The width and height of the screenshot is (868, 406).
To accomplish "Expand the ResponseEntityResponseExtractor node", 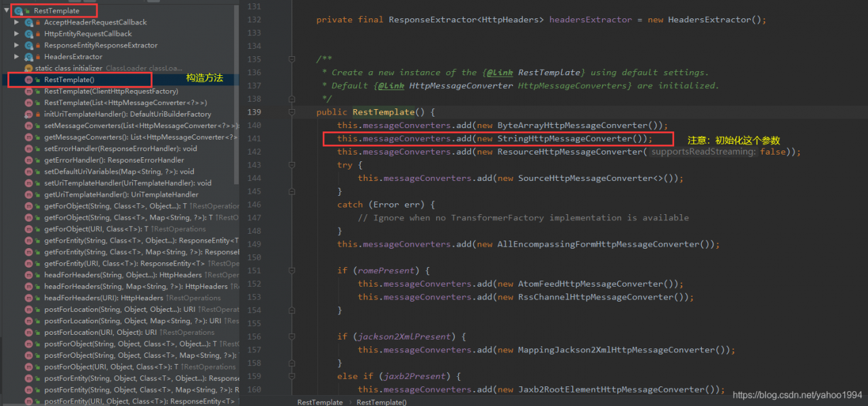I will tap(17, 45).
